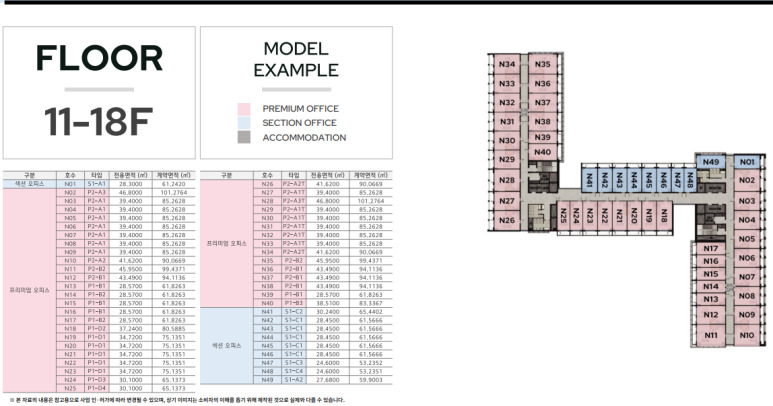Click type 'S1-C4' in the N48 row
This screenshot has width=773, height=406.
(294, 371)
